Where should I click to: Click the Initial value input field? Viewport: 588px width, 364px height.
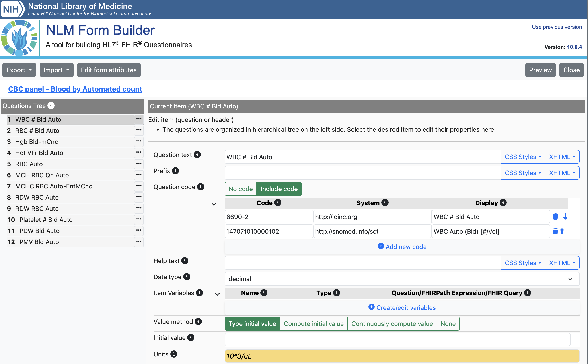[x=397, y=339]
